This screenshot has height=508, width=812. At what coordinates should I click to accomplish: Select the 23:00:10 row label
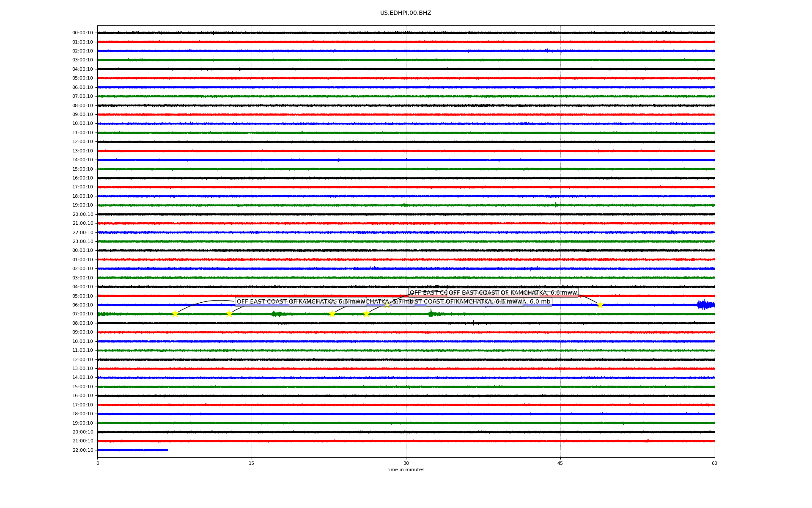tap(83, 242)
